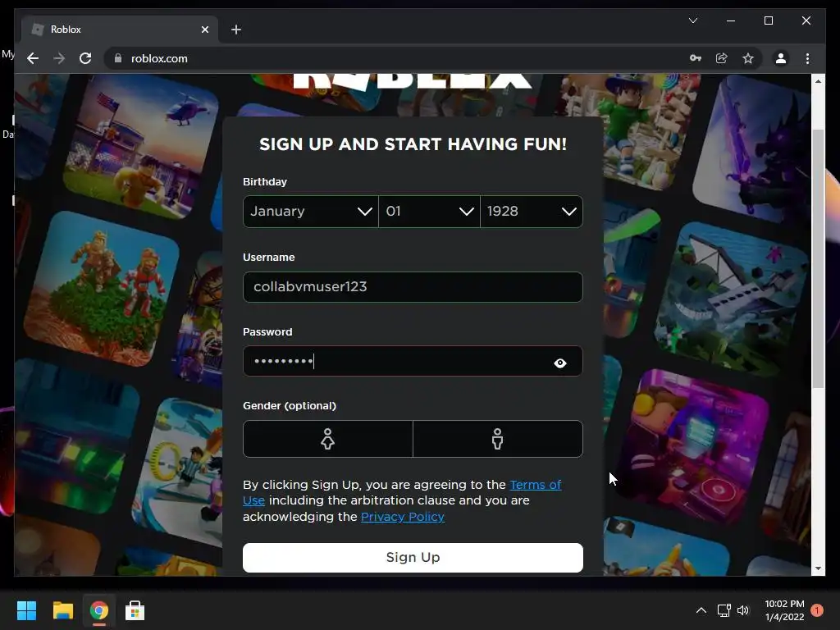840x630 pixels.
Task: Open Chrome's three-dot menu
Action: pos(807,58)
